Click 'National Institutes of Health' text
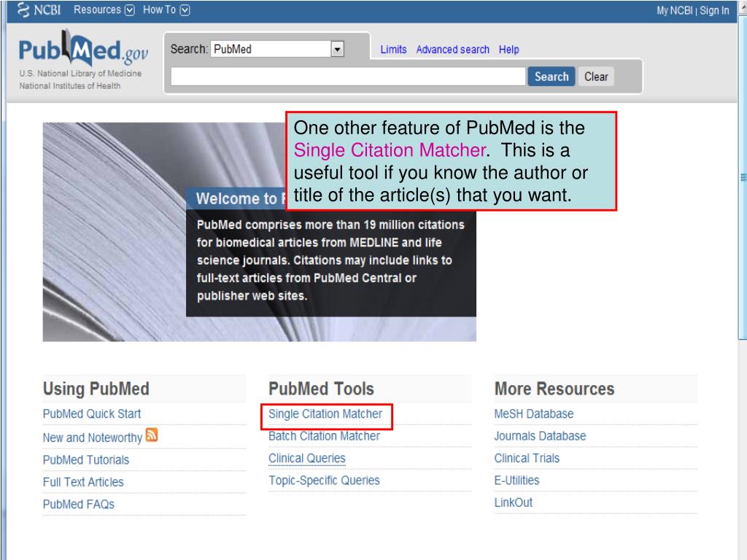 [69, 86]
